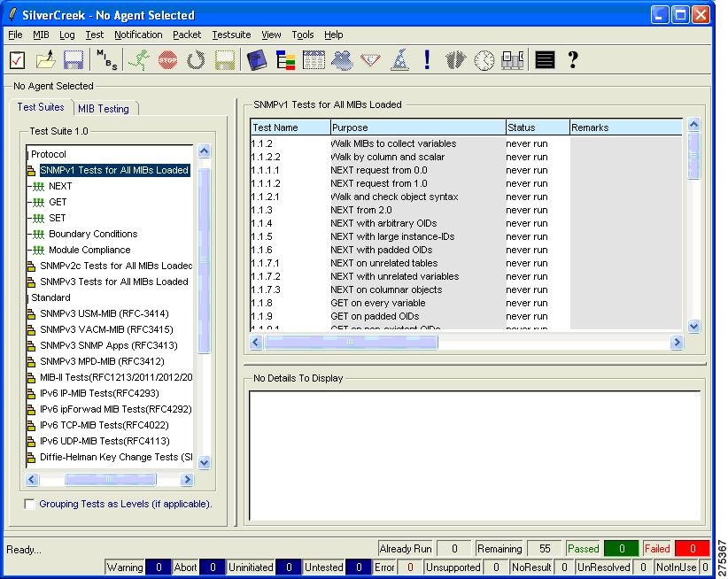Select the NEXT test group
728x579 pixels.
point(60,186)
